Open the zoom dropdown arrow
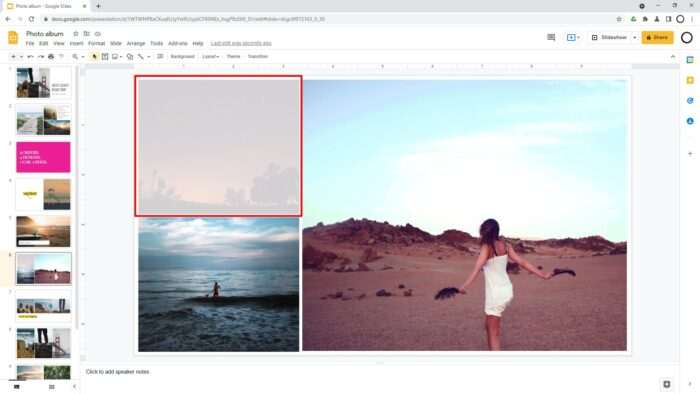Viewport: 700px width, 394px height. point(83,57)
